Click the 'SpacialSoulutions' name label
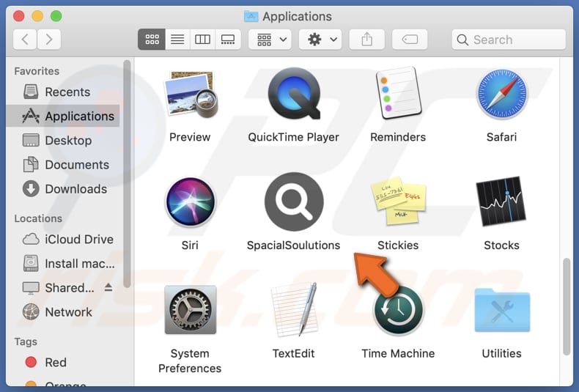Image resolution: width=579 pixels, height=392 pixels. tap(294, 245)
